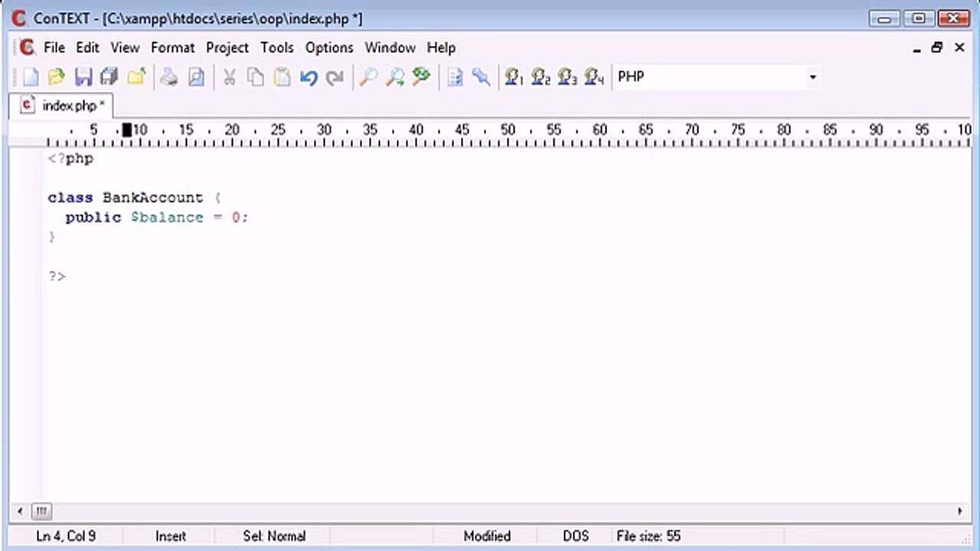Click the ConTEXT document icon in the menu bar
The width and height of the screenshot is (980, 551).
click(28, 47)
